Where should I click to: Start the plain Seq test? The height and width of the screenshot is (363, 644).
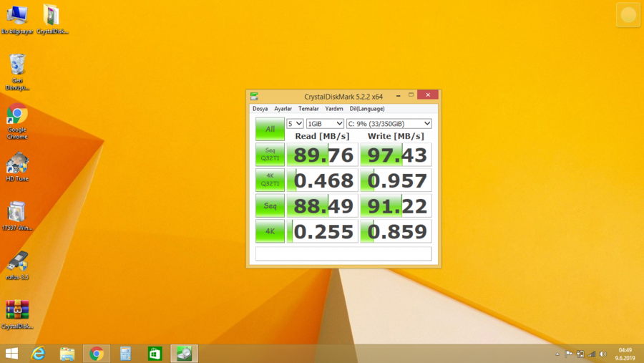click(x=270, y=205)
